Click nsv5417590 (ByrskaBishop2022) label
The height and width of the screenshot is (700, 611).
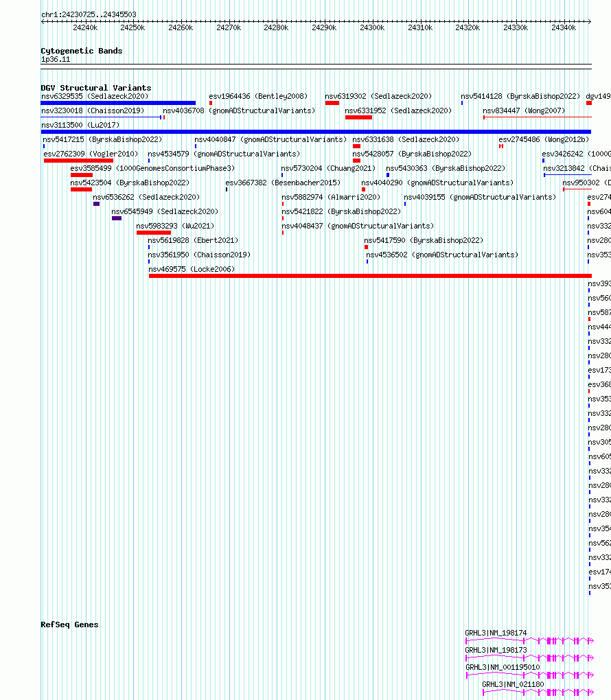pyautogui.click(x=424, y=240)
